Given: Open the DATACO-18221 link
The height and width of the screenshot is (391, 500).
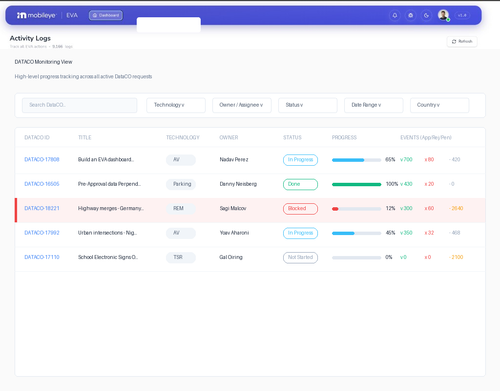Looking at the screenshot, I should click(42, 208).
